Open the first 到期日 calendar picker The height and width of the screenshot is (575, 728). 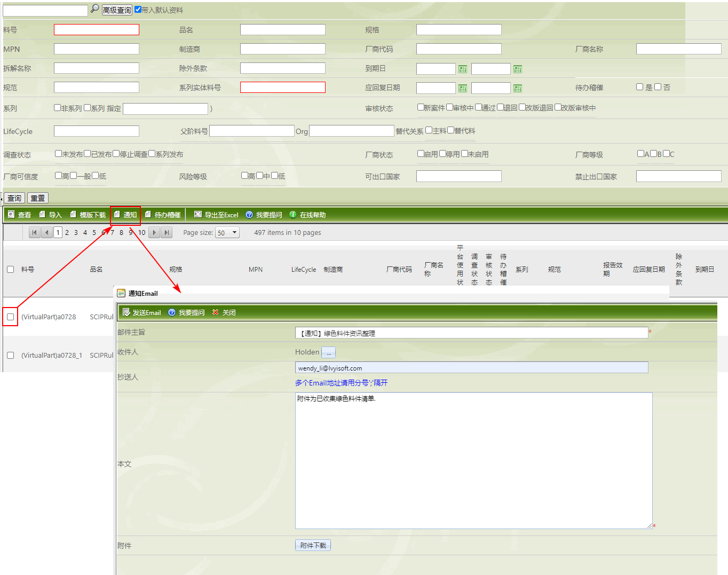[x=463, y=69]
